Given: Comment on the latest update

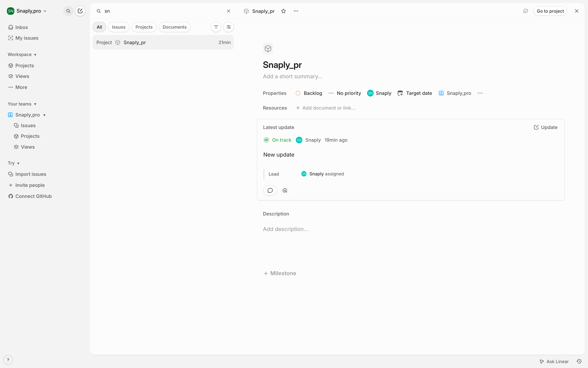Looking at the screenshot, I should pos(270,190).
